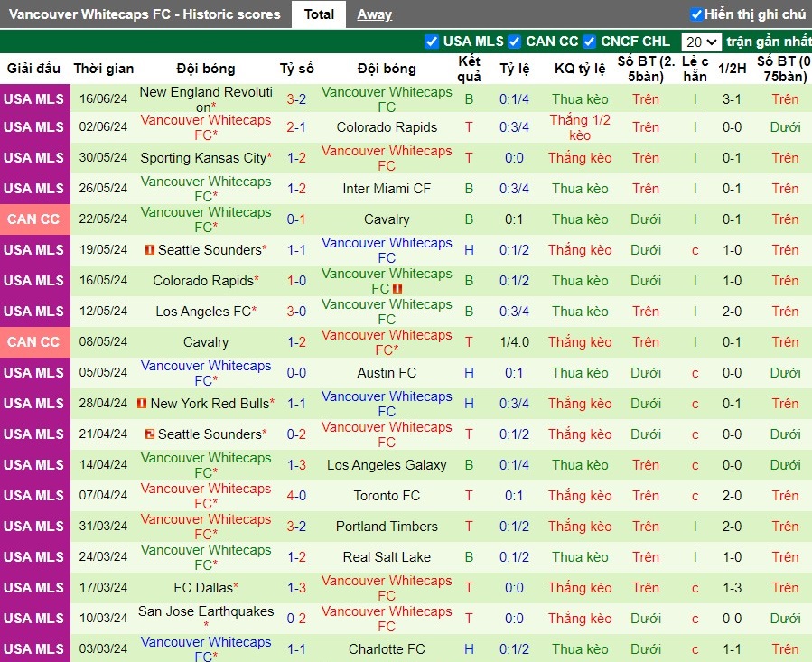Open Austin FC team link

[x=387, y=372]
